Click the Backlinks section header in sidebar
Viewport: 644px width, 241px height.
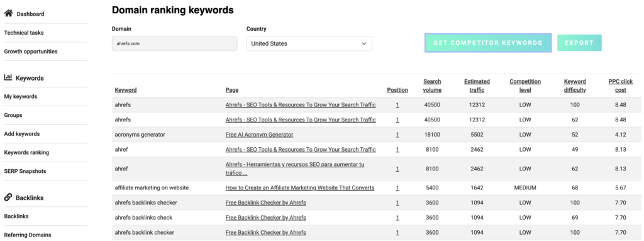[x=30, y=198]
